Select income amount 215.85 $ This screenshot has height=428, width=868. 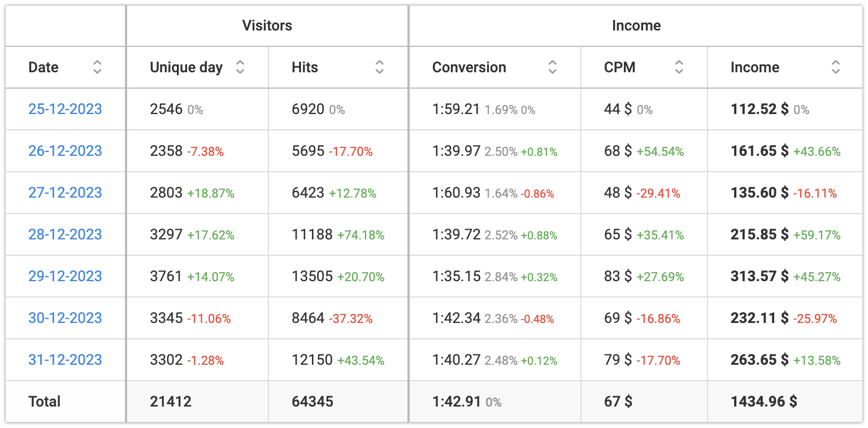(759, 234)
